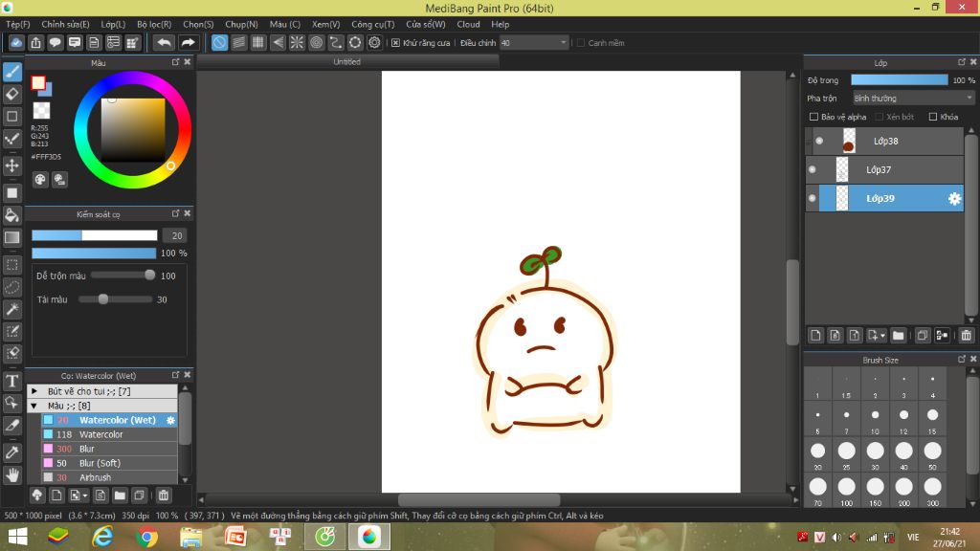This screenshot has width=980, height=551.
Task: Select the Eraser tool
Action: 11,95
